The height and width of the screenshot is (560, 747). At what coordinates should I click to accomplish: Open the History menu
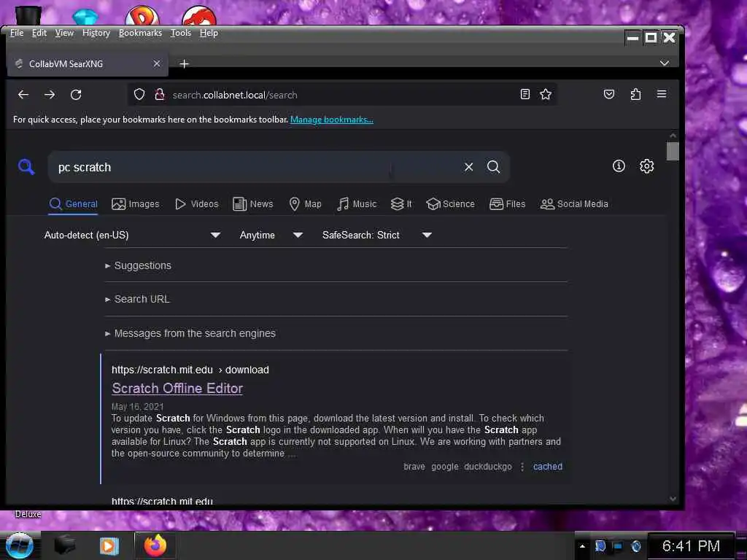click(96, 33)
